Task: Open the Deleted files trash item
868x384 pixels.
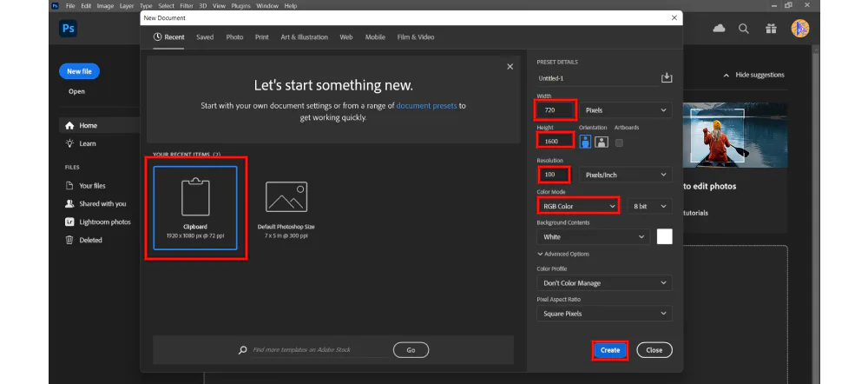Action: coord(90,240)
